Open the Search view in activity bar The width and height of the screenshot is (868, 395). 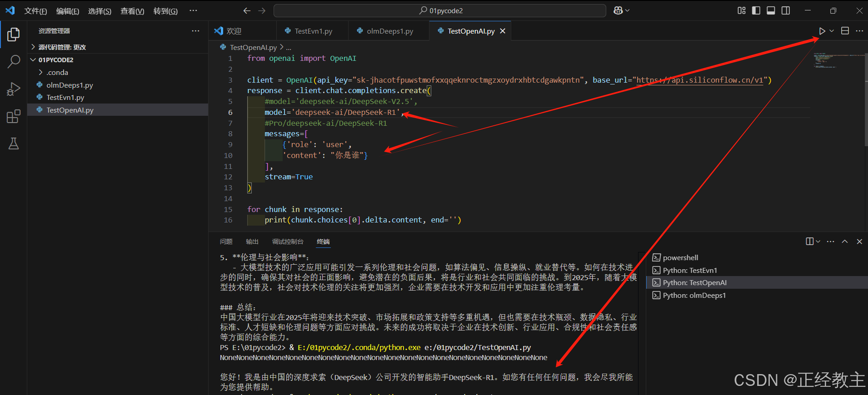14,61
